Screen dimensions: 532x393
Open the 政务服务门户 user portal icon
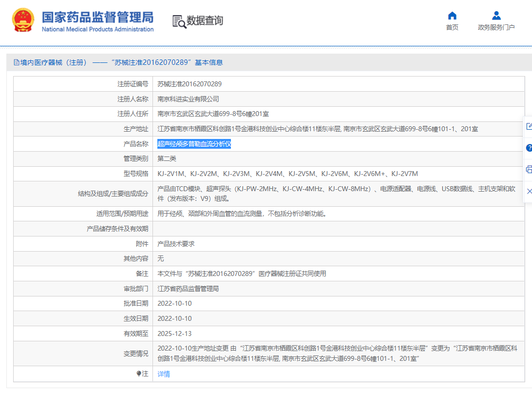coord(496,16)
